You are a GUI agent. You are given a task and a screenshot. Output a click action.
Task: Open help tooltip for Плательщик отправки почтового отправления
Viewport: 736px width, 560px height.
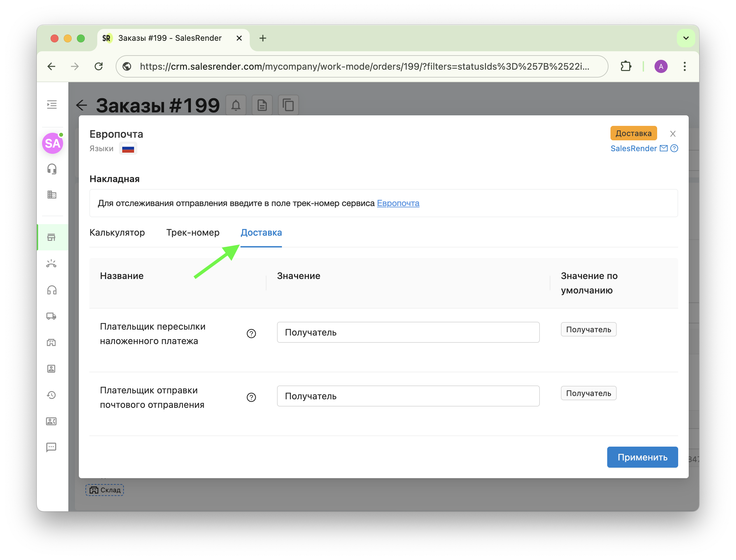(251, 397)
